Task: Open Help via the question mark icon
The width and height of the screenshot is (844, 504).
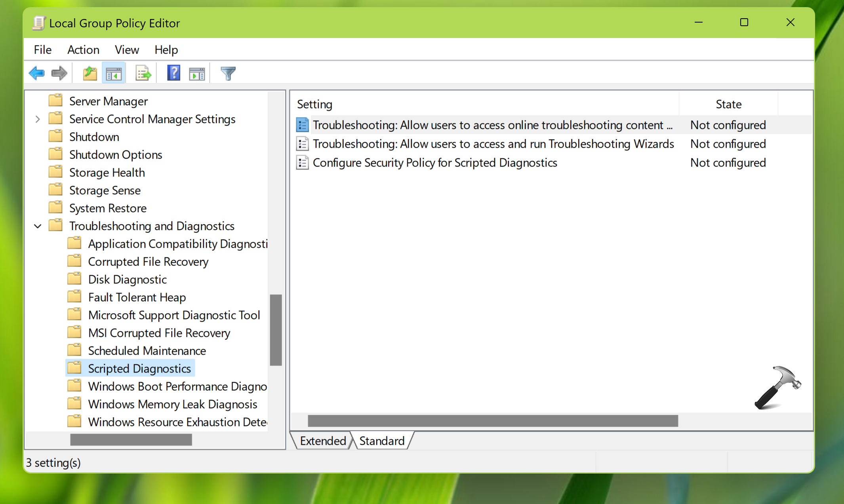Action: click(x=173, y=73)
